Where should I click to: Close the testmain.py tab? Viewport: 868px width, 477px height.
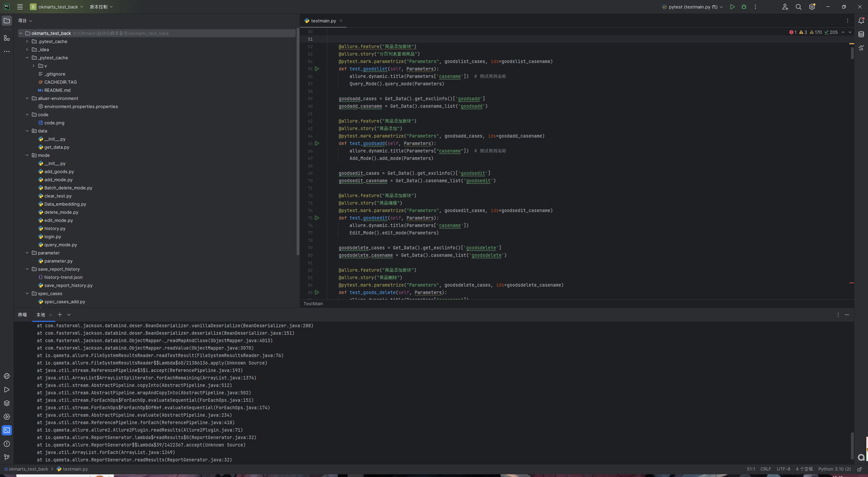click(x=341, y=21)
